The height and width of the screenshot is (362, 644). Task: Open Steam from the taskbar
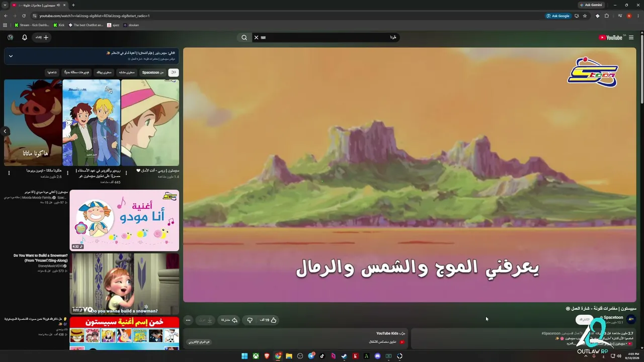tap(344, 356)
